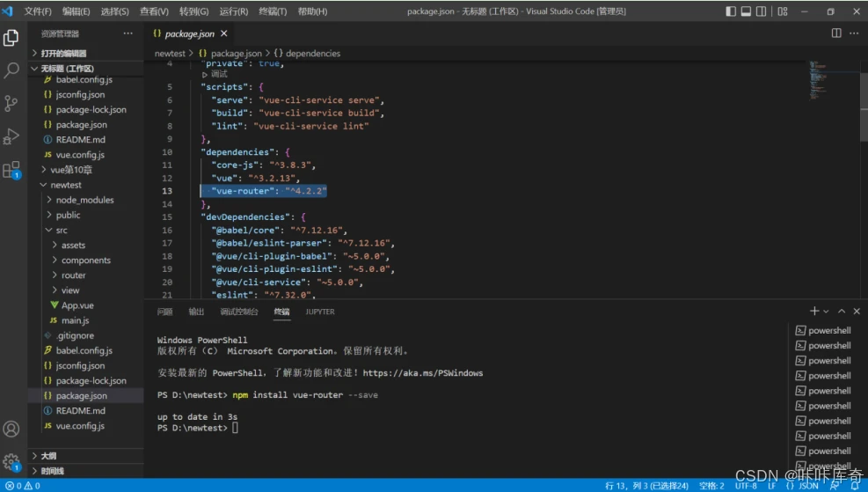Open the Run and Debug view
868x492 pixels.
pos(11,136)
